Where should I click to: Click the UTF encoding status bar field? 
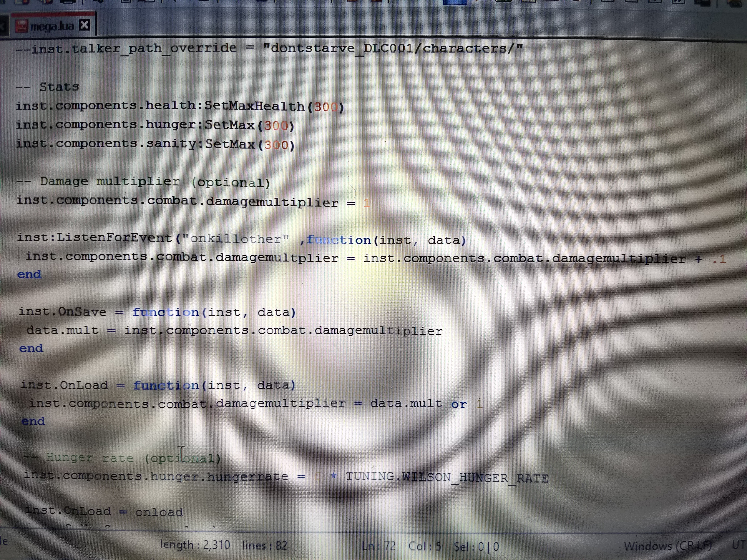(x=738, y=544)
